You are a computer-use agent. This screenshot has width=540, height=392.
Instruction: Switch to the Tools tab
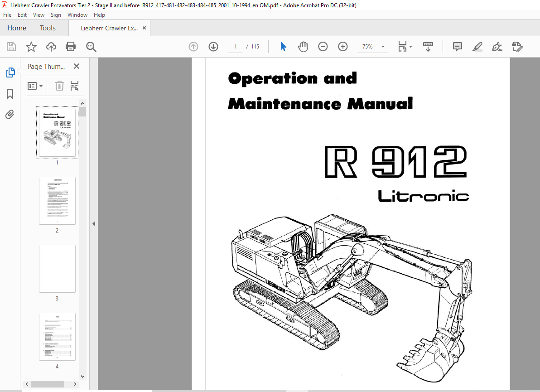coord(48,28)
